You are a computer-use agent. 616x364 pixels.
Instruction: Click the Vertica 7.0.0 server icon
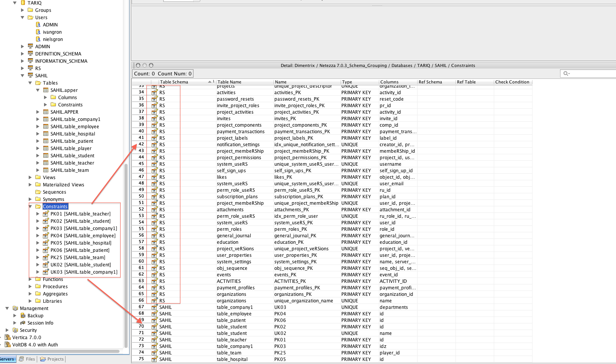[8, 337]
